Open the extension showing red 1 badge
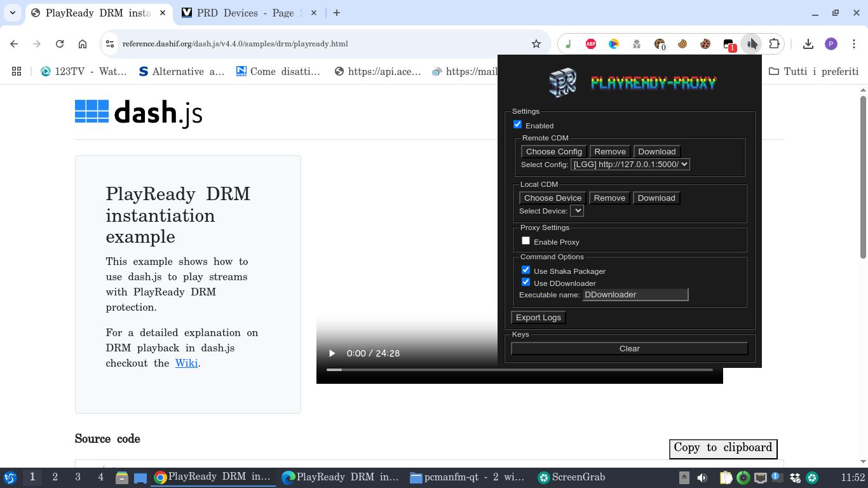 tap(729, 44)
